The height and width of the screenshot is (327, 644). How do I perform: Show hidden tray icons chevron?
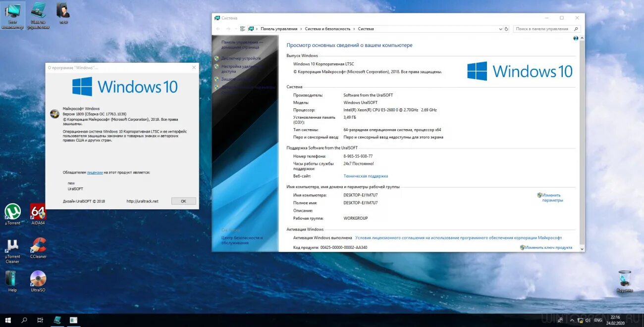(x=572, y=320)
